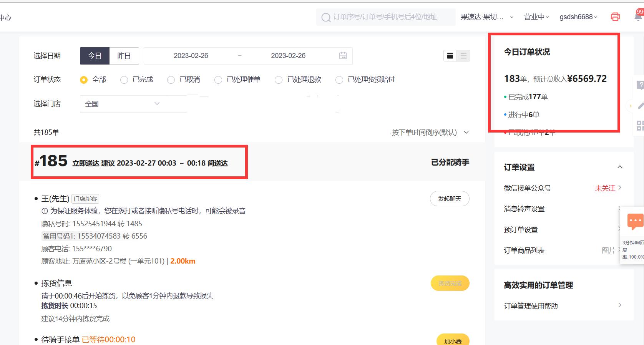Click the 2.00km distance text
This screenshot has width=644, height=345.
(x=183, y=261)
